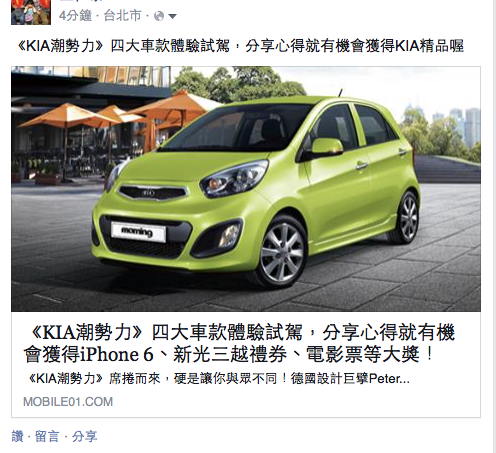Open the green KIA car preview image

[x=246, y=189]
